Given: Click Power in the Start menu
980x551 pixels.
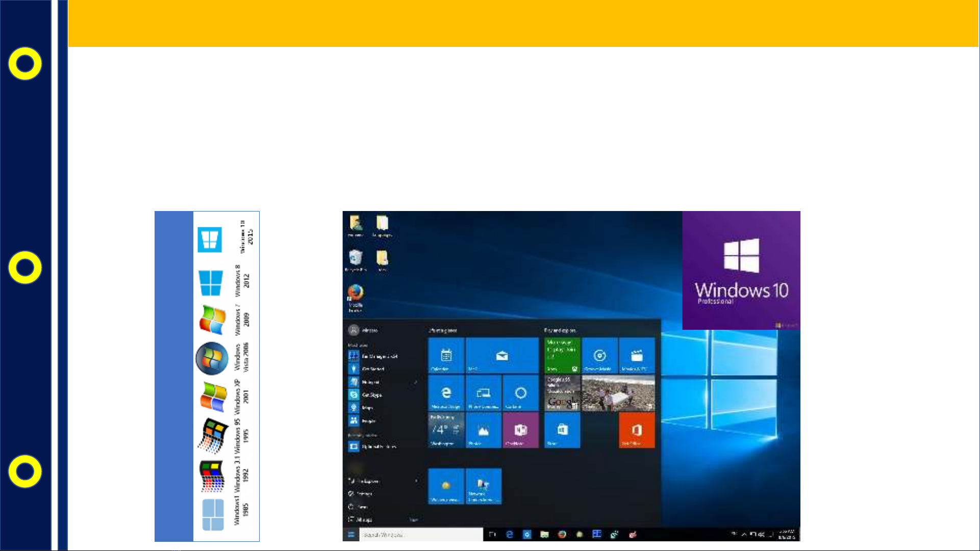Looking at the screenshot, I should pyautogui.click(x=358, y=507).
